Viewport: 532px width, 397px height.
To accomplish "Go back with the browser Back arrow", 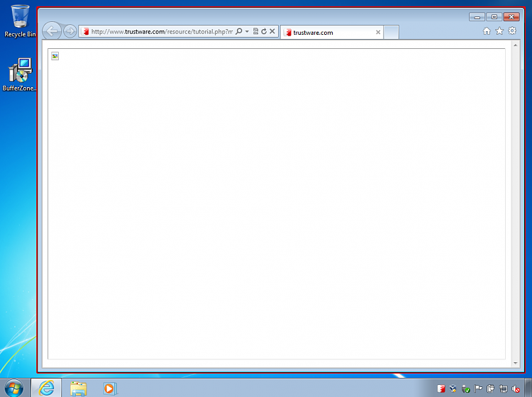I will [52, 31].
